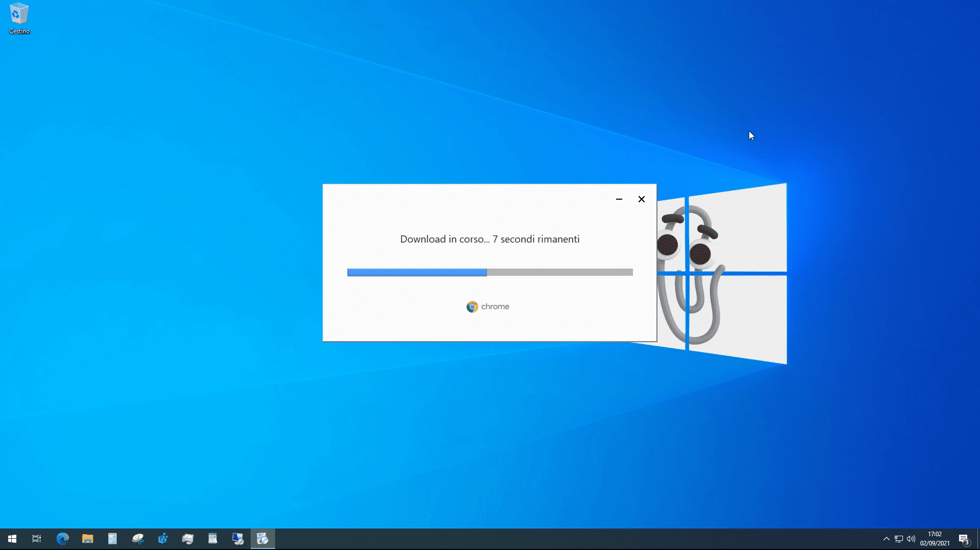Open the installer software icon next to Chrome setup
Screen dimensions: 980x550
(238, 539)
